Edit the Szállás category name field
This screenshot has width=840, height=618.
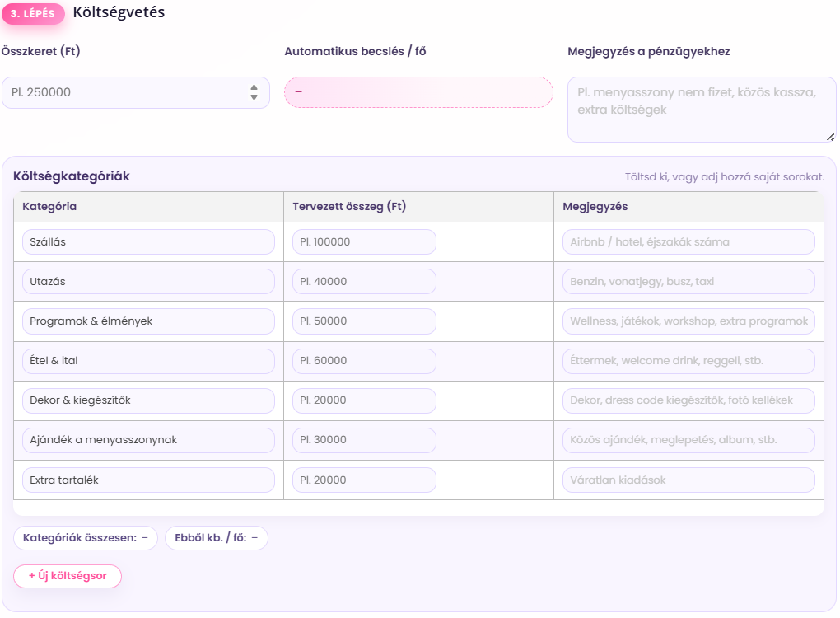click(x=148, y=242)
